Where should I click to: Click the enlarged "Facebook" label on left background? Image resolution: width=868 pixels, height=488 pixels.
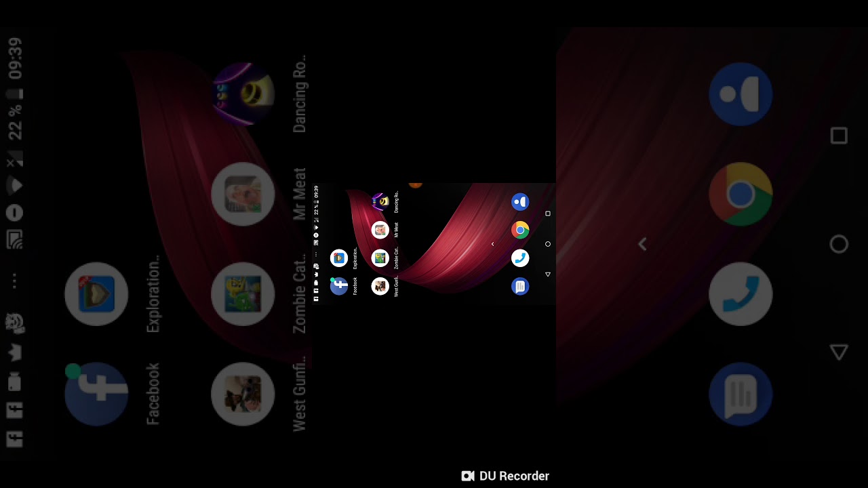(x=153, y=394)
